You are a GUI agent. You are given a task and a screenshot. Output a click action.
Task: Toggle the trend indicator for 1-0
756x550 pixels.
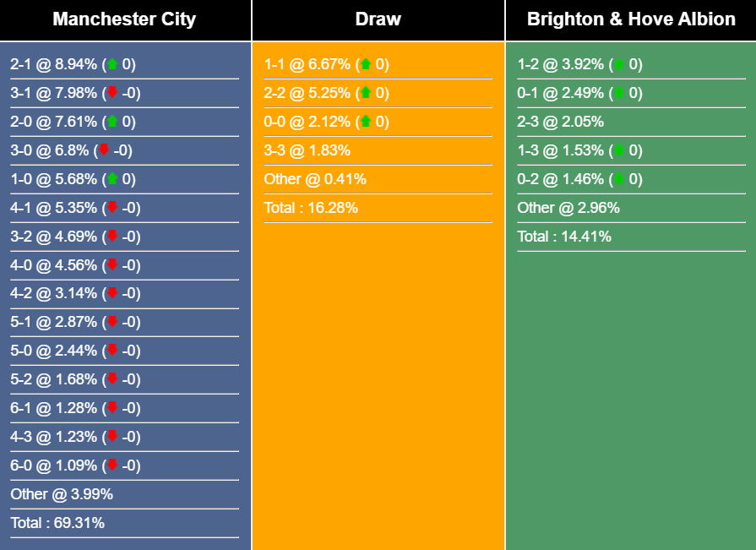pos(112,178)
